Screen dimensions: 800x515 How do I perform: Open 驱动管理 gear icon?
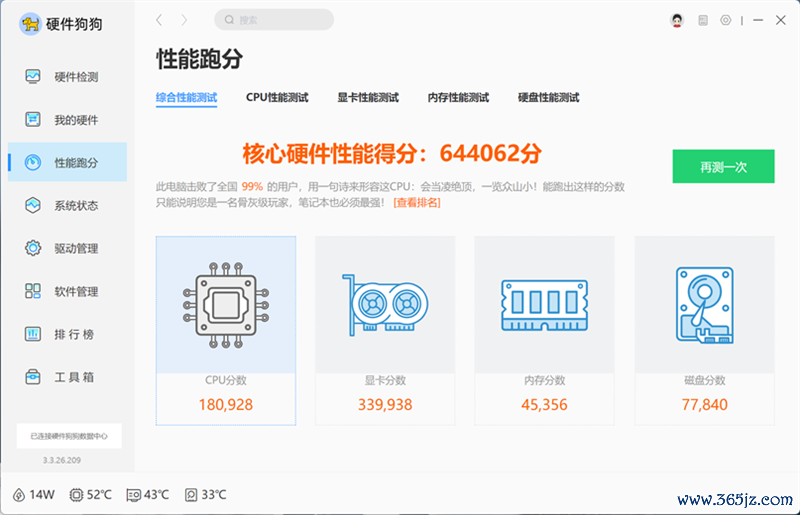coord(33,248)
